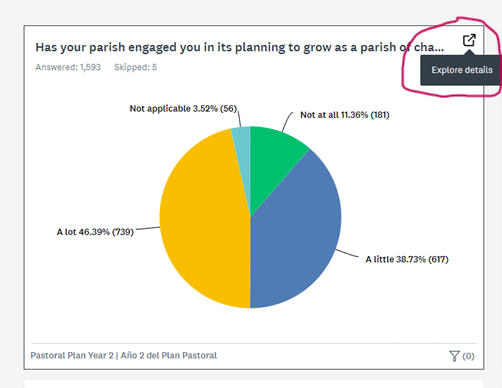Click the leader line of A little label
This screenshot has height=388, width=502.
pyautogui.click(x=347, y=253)
